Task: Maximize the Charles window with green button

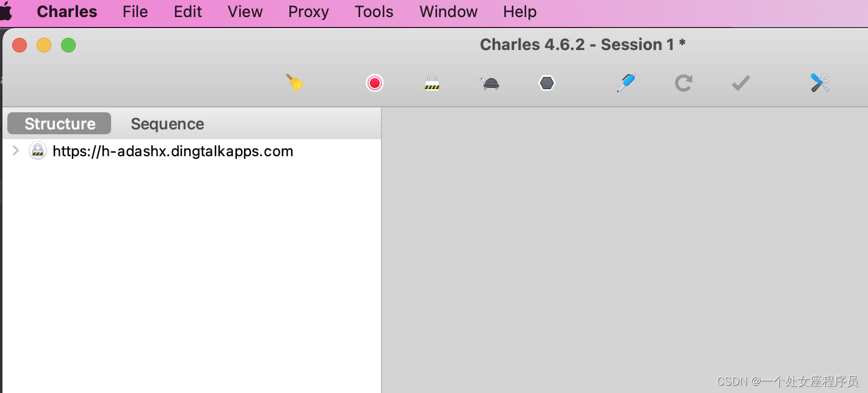Action: (x=68, y=45)
